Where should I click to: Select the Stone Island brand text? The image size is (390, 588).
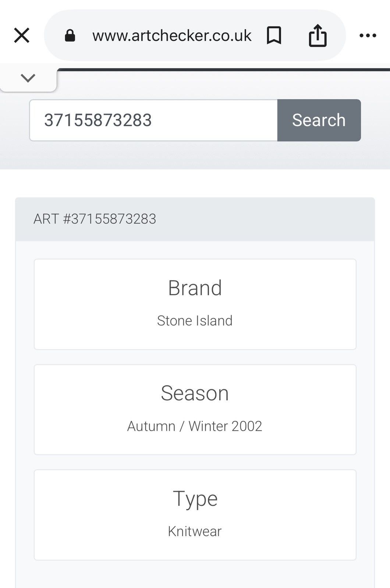(x=195, y=321)
